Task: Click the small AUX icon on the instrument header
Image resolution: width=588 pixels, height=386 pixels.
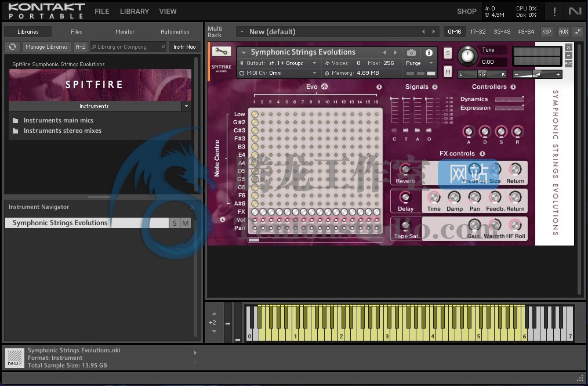Action: point(568,63)
